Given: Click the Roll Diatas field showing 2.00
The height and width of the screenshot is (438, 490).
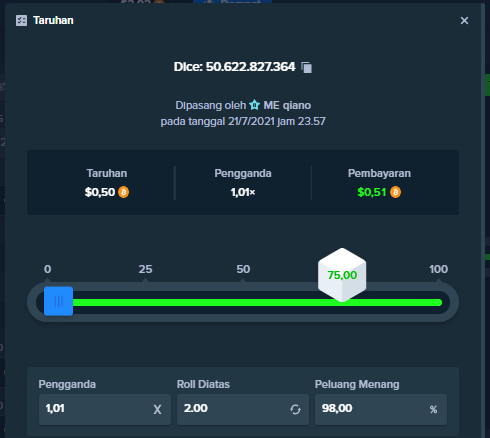Looking at the screenshot, I should (x=243, y=409).
